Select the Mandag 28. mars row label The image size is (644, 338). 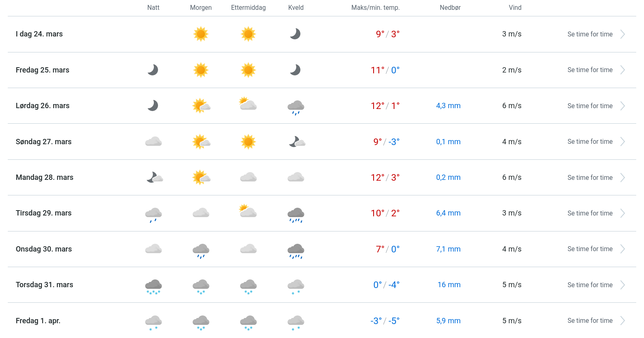click(45, 177)
